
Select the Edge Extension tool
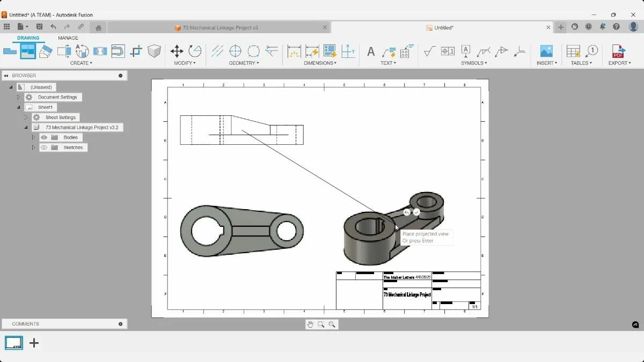pos(272,51)
